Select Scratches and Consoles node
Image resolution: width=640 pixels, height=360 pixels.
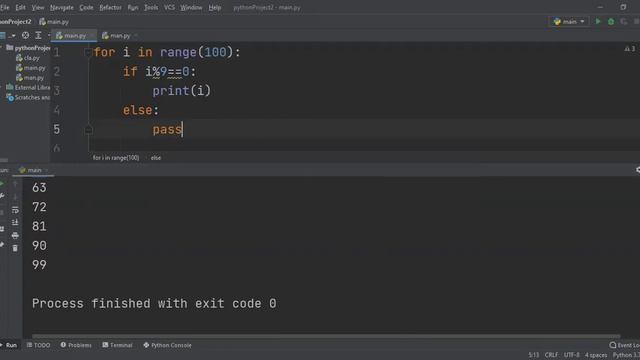click(x=28, y=98)
